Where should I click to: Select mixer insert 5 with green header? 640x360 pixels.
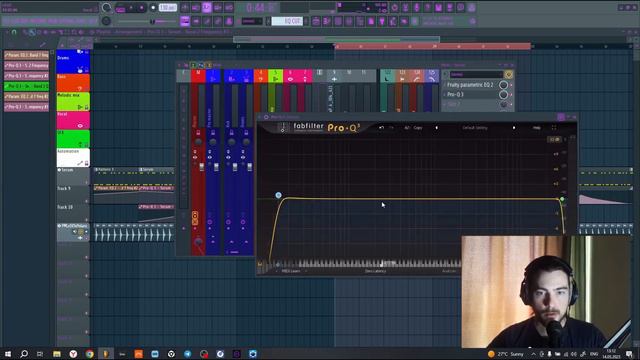click(275, 76)
